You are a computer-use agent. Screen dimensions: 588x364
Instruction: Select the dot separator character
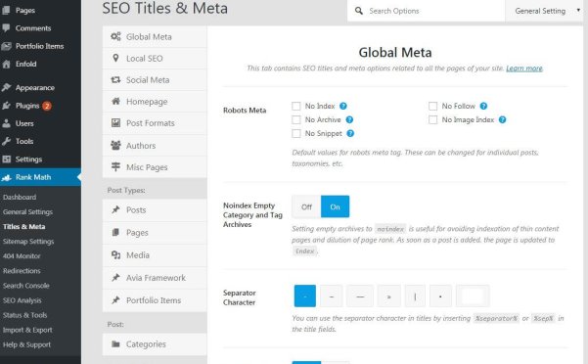coord(440,296)
